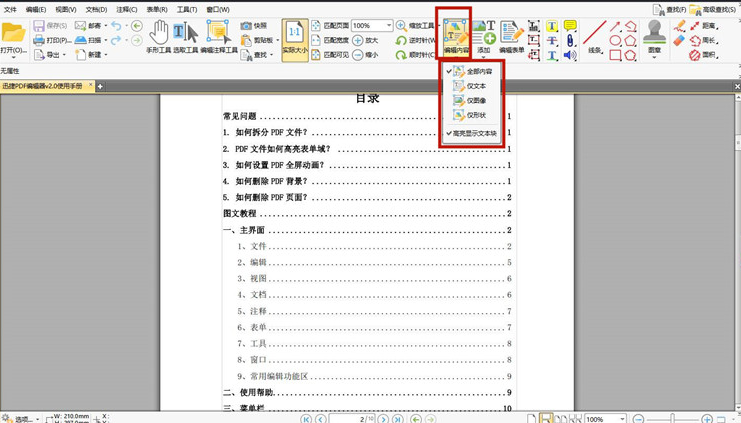Image resolution: width=741 pixels, height=423 pixels.
Task: Click the 缩小 zoom out minus icon
Action: pyautogui.click(x=358, y=55)
